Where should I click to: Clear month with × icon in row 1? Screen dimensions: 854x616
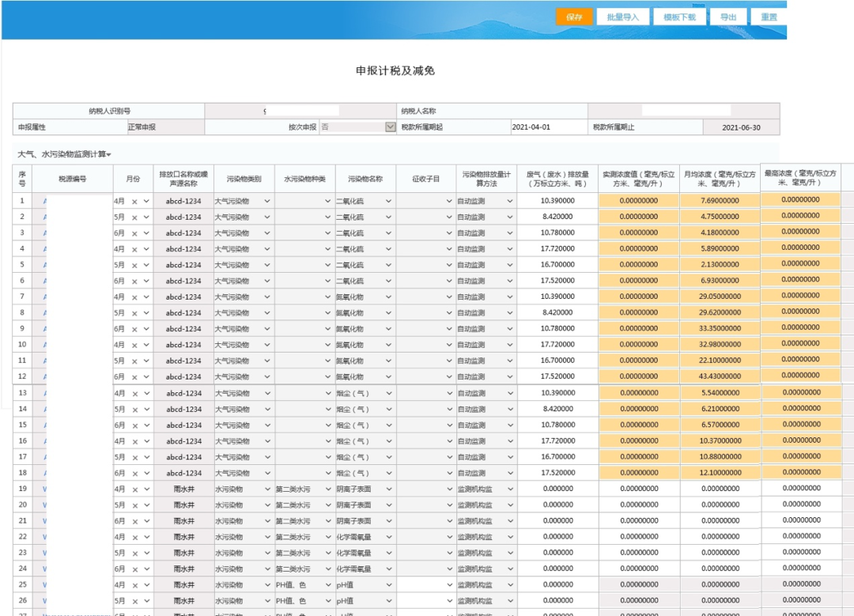[x=134, y=202]
